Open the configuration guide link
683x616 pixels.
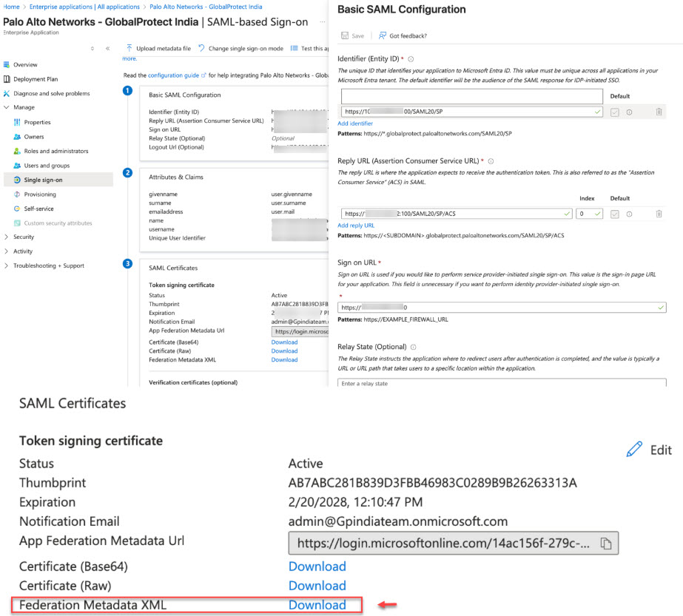[x=173, y=75]
